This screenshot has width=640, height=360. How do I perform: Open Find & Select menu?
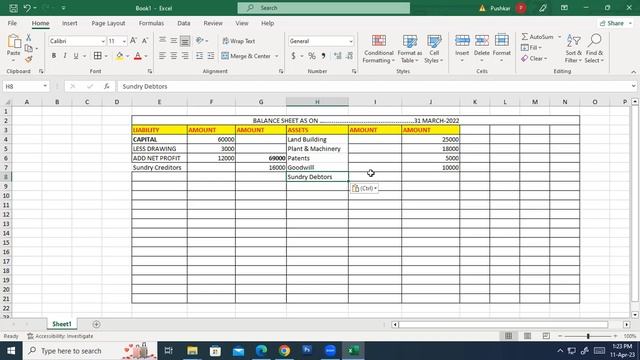pyautogui.click(x=594, y=49)
